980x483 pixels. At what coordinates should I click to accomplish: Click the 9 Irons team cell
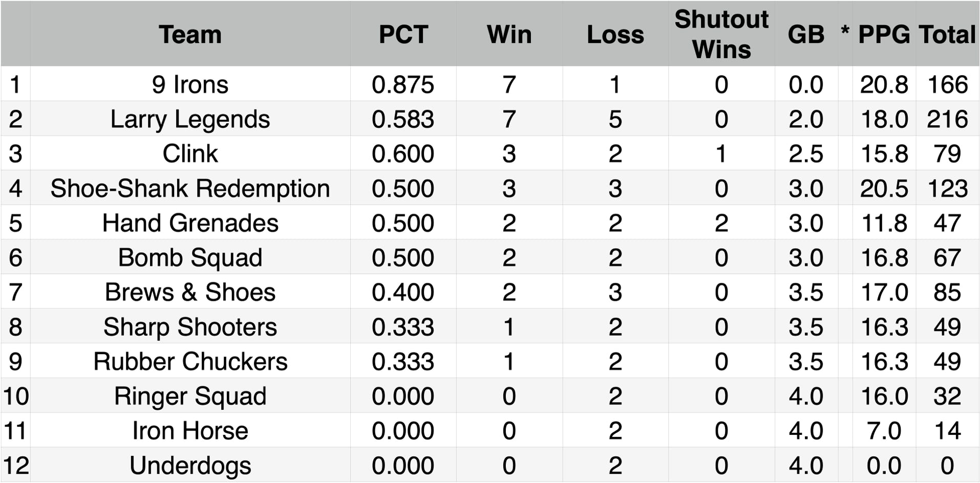(190, 84)
